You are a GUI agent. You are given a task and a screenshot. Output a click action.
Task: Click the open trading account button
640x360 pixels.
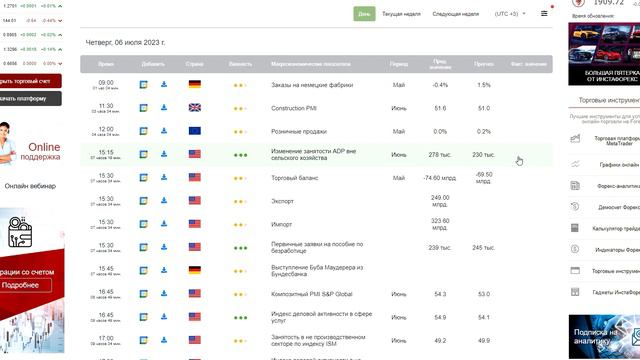(x=31, y=81)
